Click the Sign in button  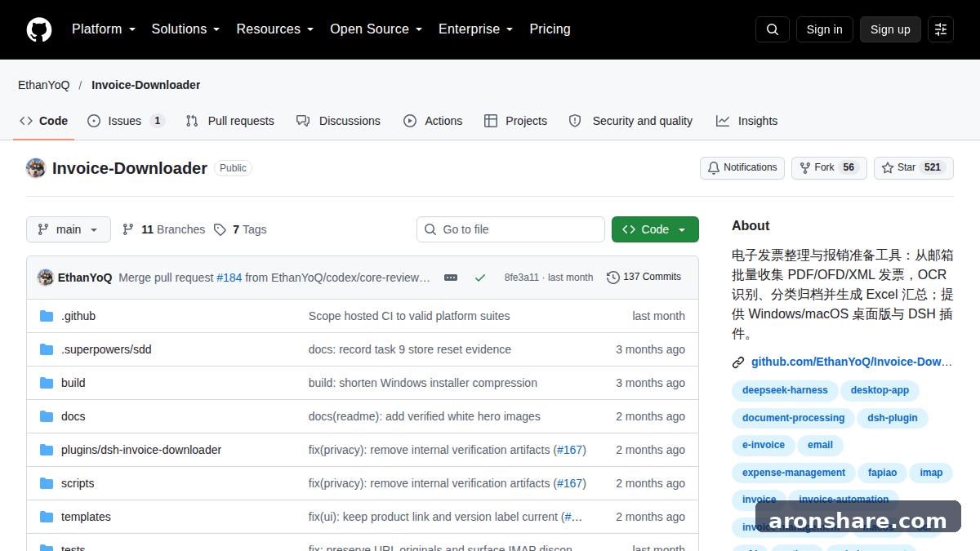[x=824, y=29]
